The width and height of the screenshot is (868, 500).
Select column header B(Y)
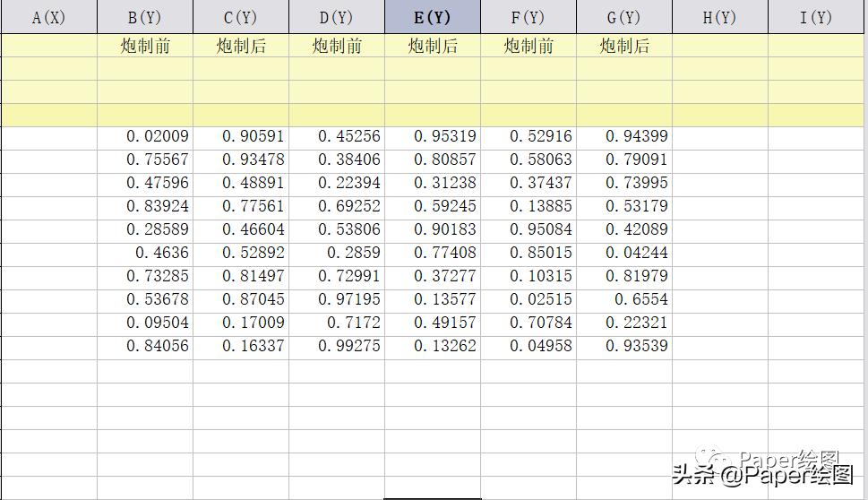tap(145, 17)
